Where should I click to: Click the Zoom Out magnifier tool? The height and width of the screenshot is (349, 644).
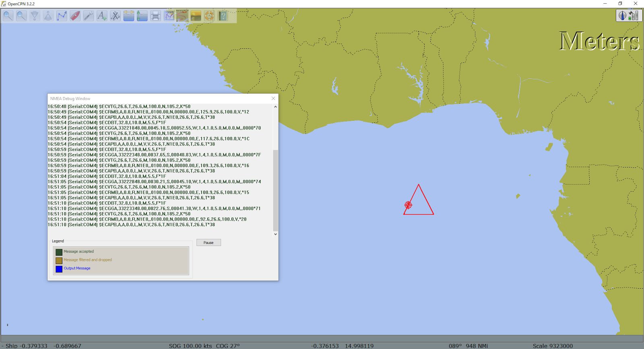click(x=21, y=16)
